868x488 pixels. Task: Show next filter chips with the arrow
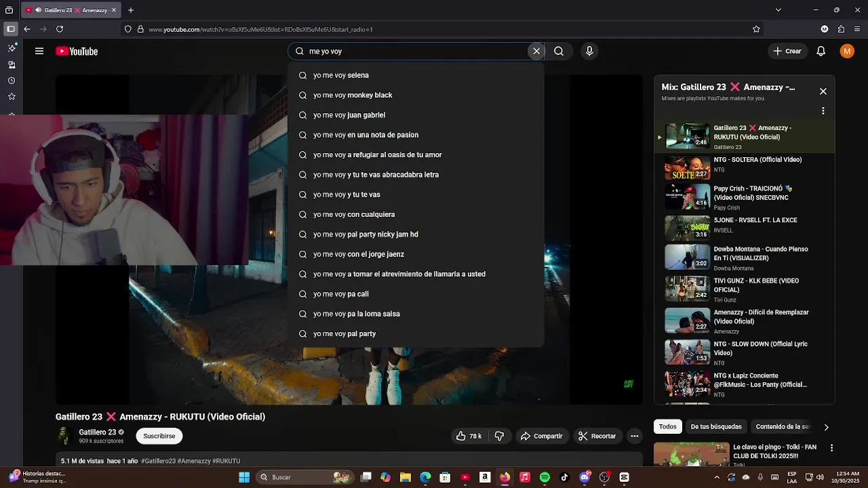click(x=826, y=427)
